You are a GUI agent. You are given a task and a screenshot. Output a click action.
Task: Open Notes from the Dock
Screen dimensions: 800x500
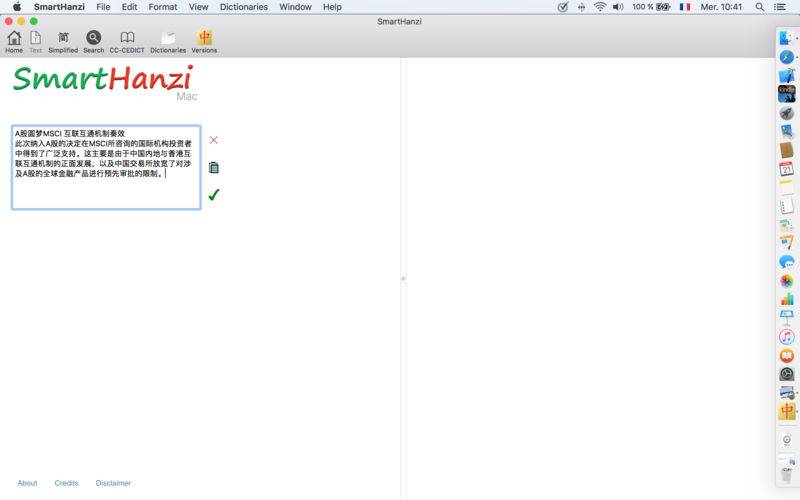click(x=786, y=187)
